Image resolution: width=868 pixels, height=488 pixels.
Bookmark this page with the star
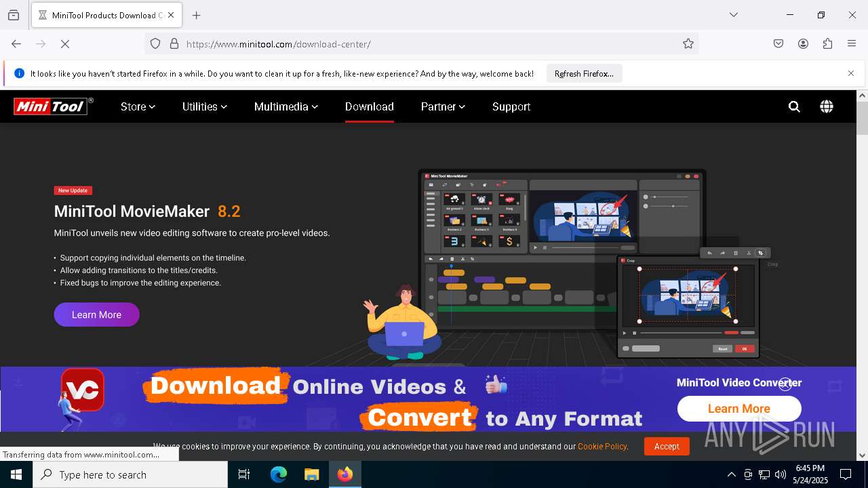pyautogui.click(x=688, y=44)
